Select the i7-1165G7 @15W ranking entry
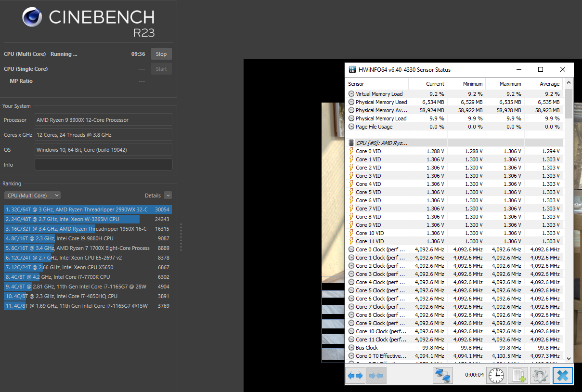This screenshot has height=392, width=582. click(88, 306)
